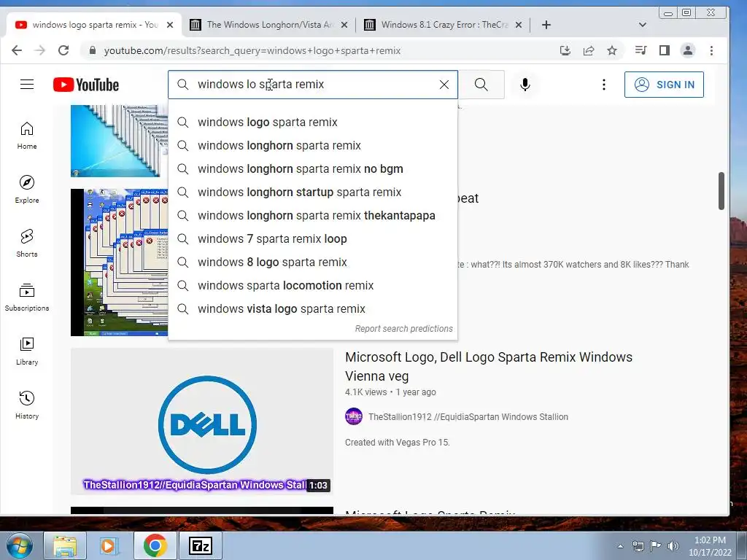747x560 pixels.
Task: Open Windows Media Player from taskbar
Action: coord(109,545)
